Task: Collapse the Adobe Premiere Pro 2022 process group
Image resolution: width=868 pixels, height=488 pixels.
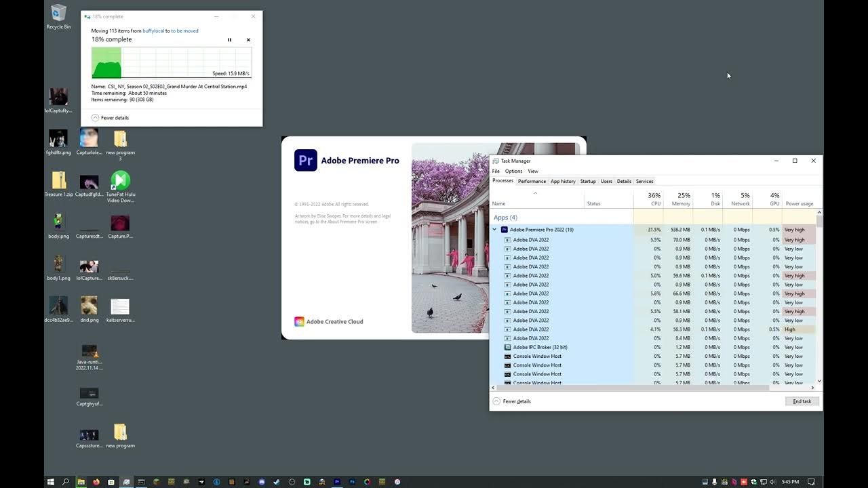Action: click(x=494, y=230)
